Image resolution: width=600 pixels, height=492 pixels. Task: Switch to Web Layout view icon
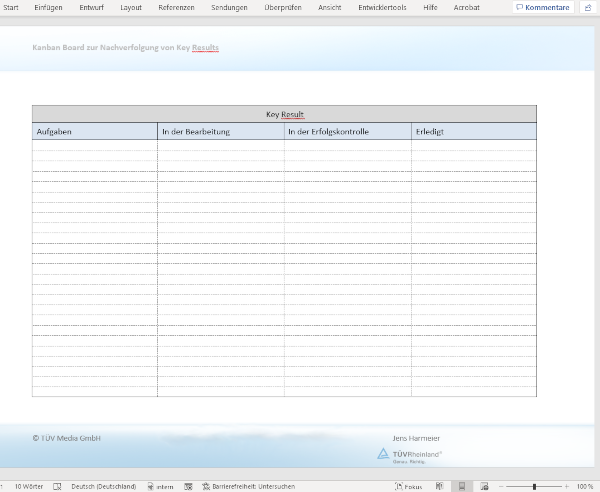[x=484, y=486]
